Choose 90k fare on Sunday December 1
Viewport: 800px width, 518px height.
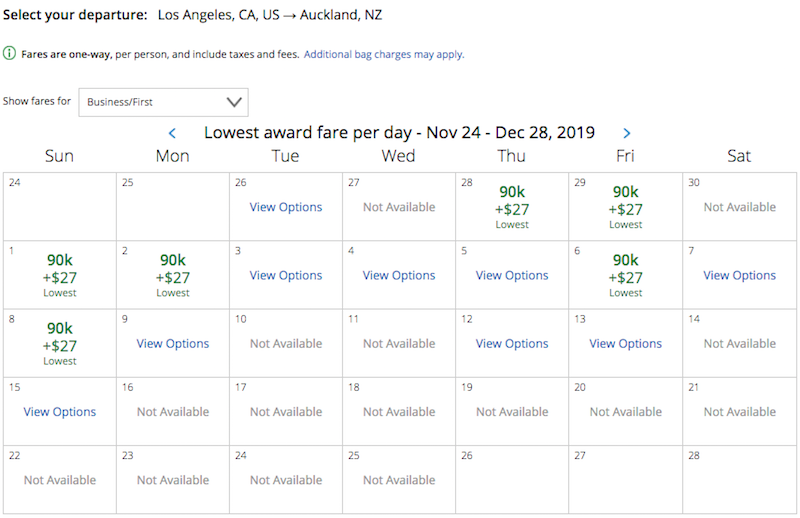tap(60, 275)
